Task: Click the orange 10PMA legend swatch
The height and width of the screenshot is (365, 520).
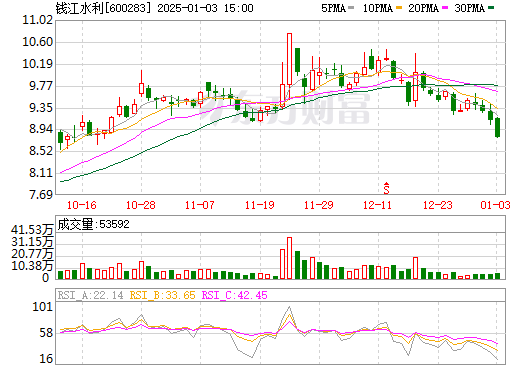Action: (x=399, y=8)
